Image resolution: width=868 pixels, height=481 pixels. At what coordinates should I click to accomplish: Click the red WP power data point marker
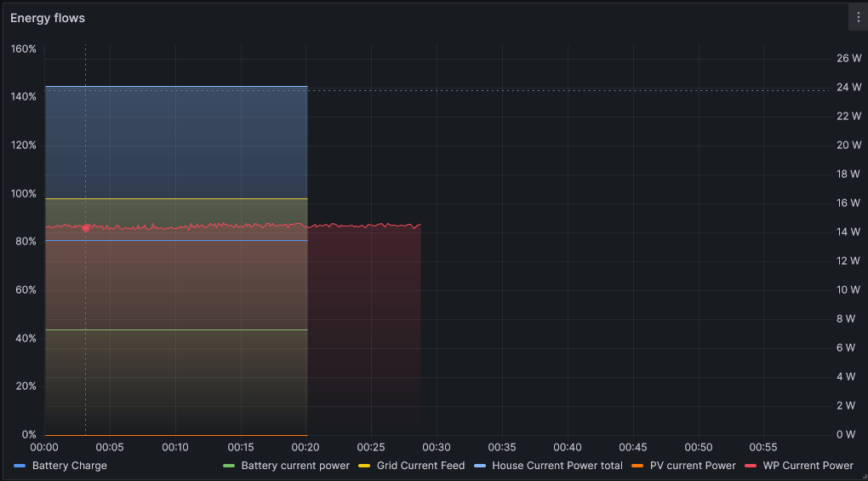(86, 228)
